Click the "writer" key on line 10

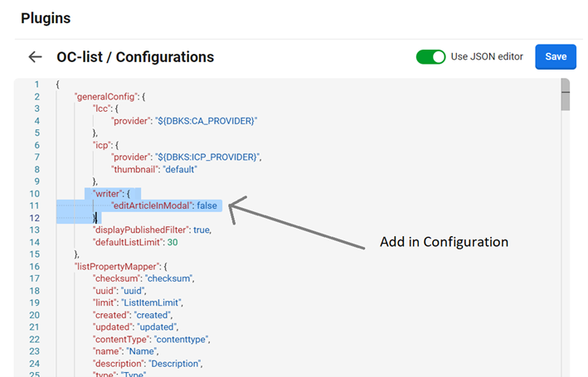[x=108, y=193]
